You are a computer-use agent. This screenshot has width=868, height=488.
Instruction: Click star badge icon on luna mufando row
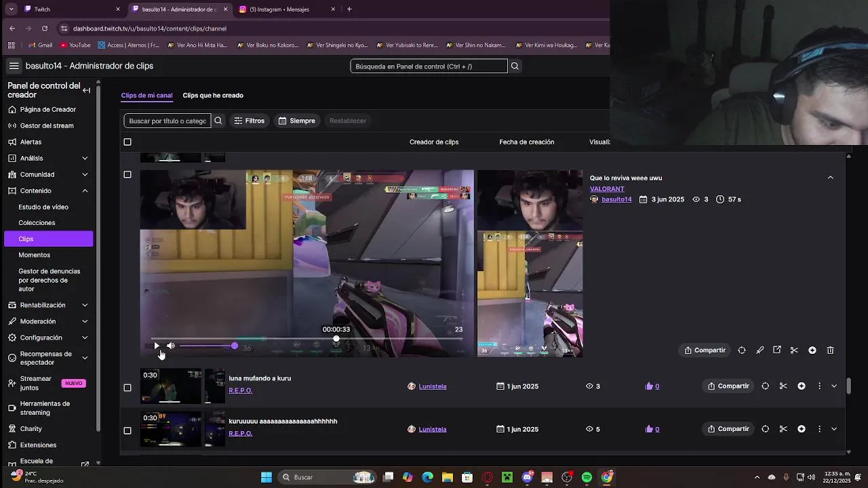pyautogui.click(x=802, y=386)
